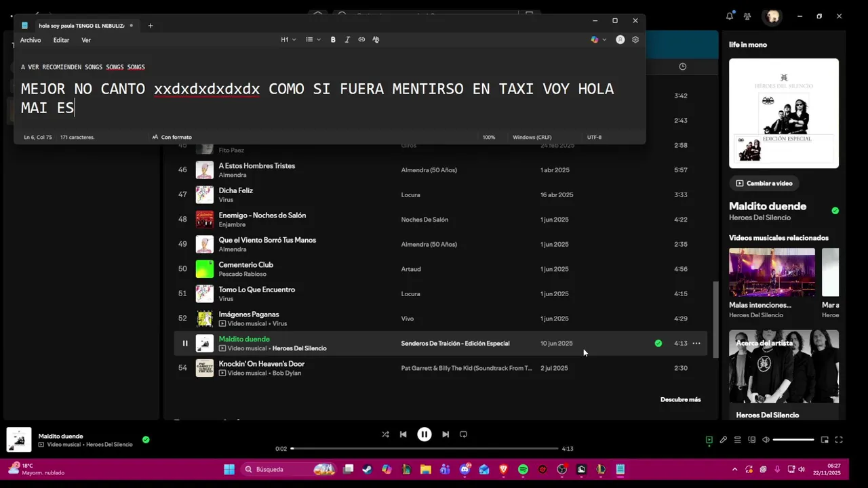Open the 100% zoom status entry
Image resolution: width=868 pixels, height=488 pixels.
click(489, 137)
